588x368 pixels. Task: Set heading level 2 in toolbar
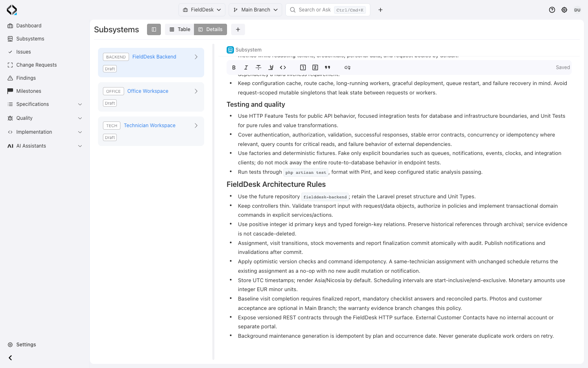pos(315,67)
